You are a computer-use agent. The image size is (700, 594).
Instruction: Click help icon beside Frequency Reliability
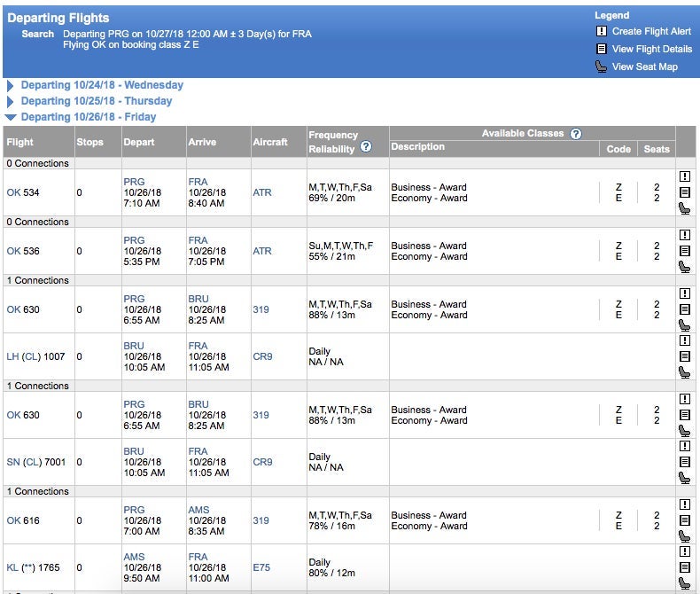coord(366,147)
